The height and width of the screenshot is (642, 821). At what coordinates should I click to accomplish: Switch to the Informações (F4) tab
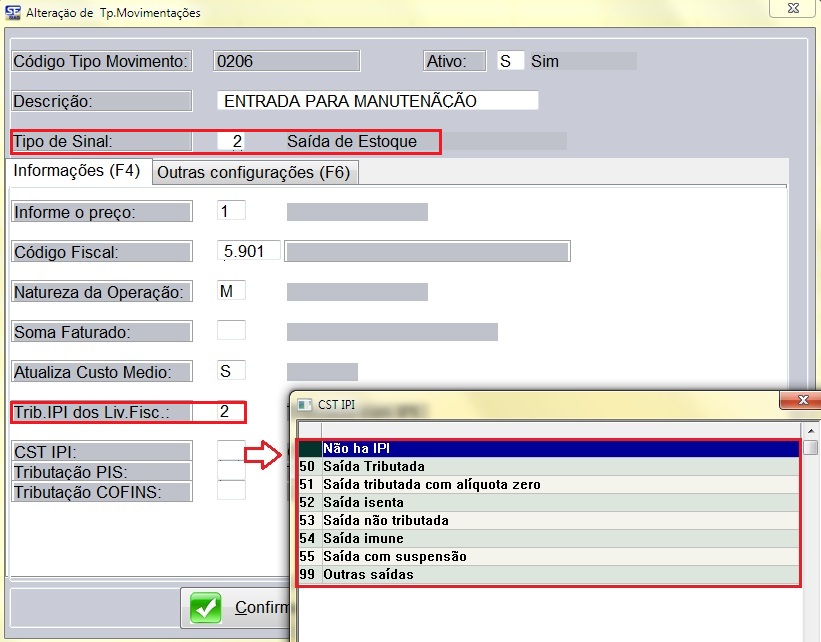point(76,171)
